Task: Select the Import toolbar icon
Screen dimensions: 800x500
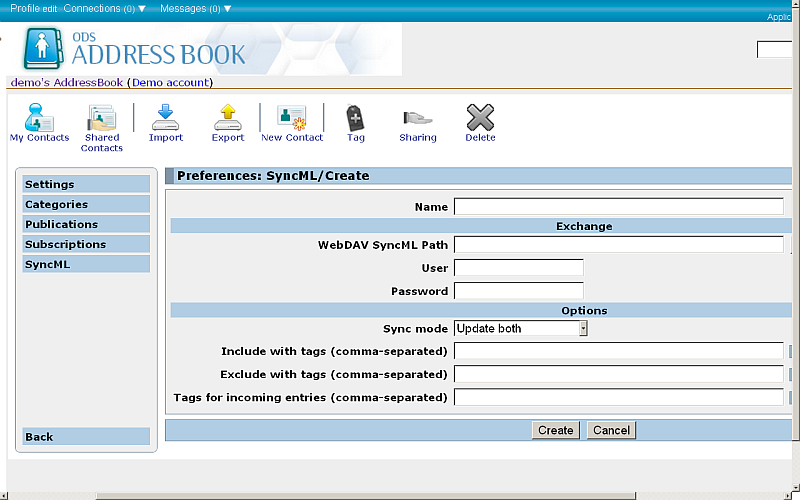Action: click(166, 118)
